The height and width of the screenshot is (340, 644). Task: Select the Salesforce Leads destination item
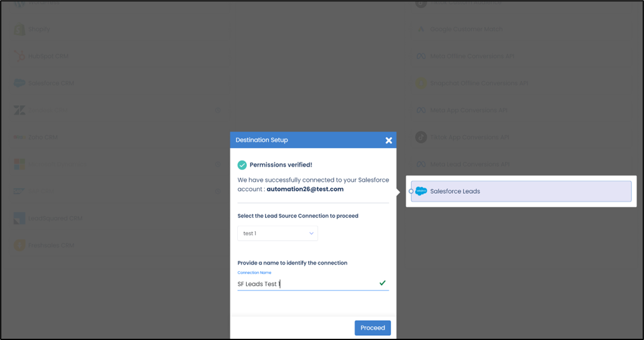click(x=521, y=191)
